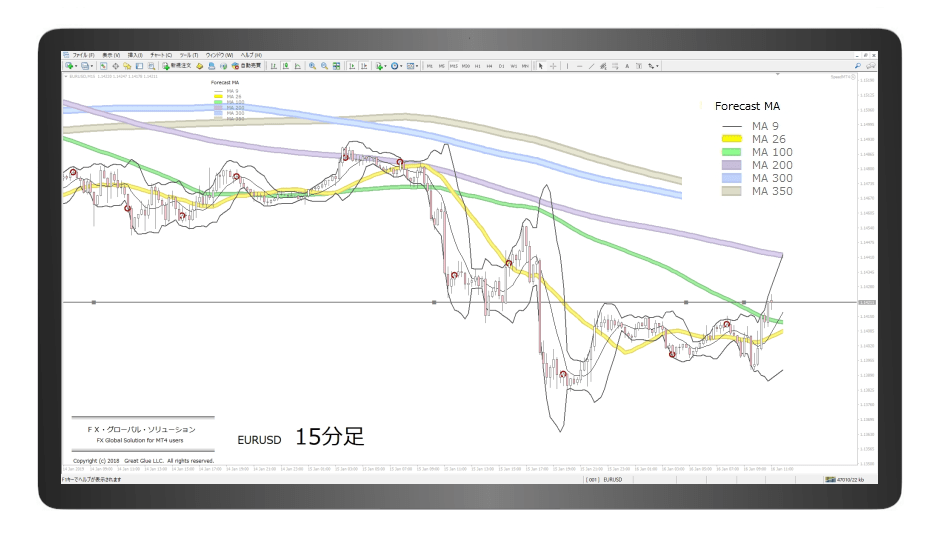Viewport: 940px width, 540px height.
Task: Open the 挿入 (Insert) menu
Action: pos(135,55)
